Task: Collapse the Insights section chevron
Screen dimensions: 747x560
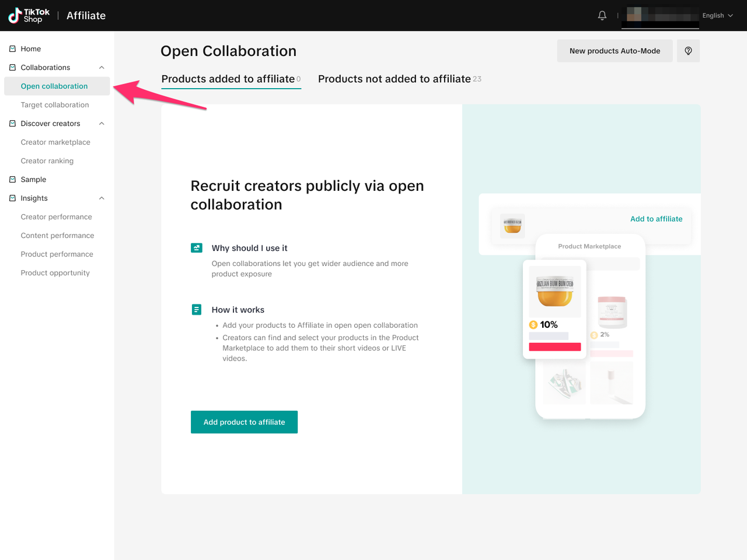Action: click(102, 198)
